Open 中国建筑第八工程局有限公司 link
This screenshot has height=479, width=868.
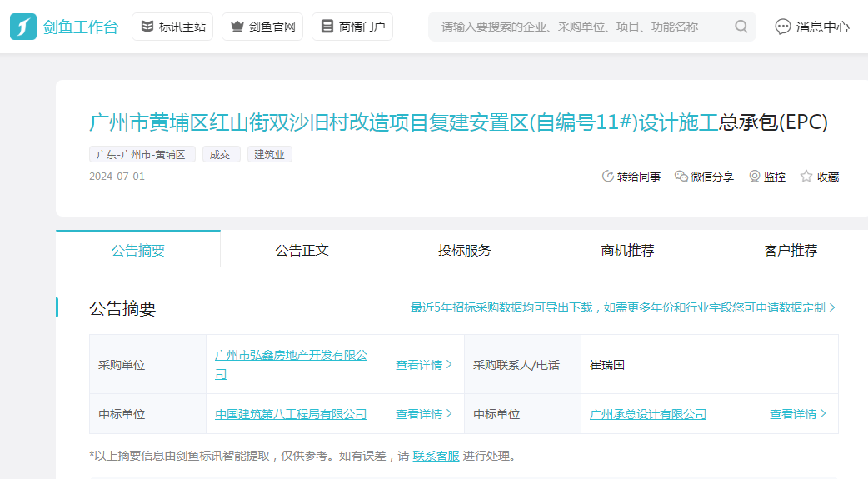tap(291, 414)
